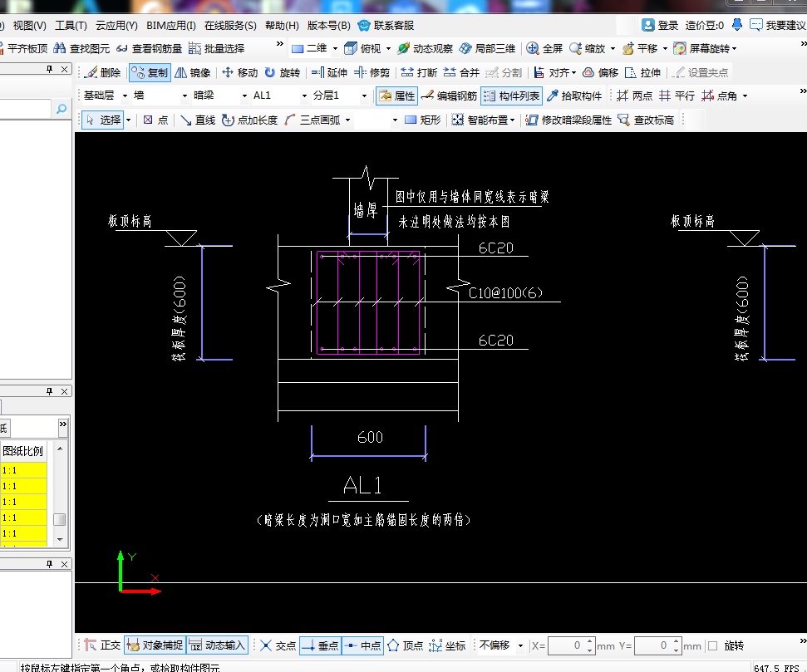807x672 pixels.
Task: Toggle the Component List (构件列表)
Action: pyautogui.click(x=512, y=96)
